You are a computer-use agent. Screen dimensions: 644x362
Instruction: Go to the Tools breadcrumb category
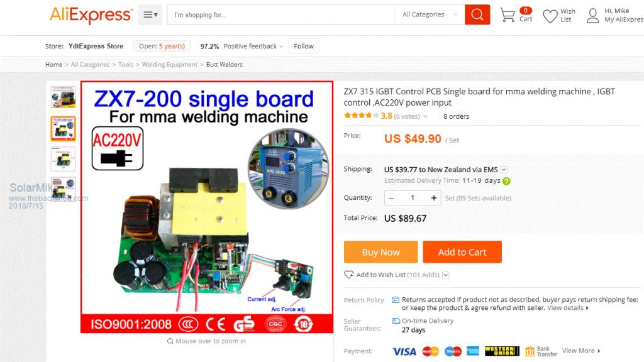pyautogui.click(x=126, y=65)
